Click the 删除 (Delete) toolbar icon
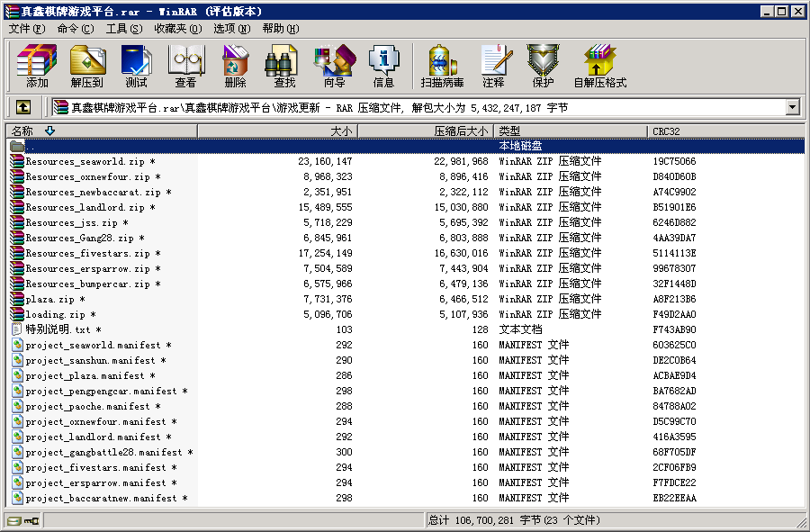Screen dimensions: 810x532 click(235, 66)
